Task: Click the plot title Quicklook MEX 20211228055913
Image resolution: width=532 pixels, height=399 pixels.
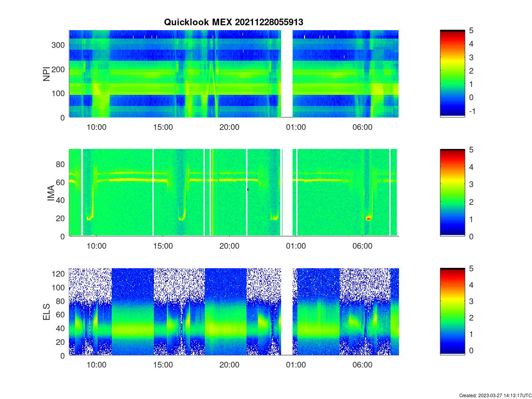Action: click(x=234, y=22)
